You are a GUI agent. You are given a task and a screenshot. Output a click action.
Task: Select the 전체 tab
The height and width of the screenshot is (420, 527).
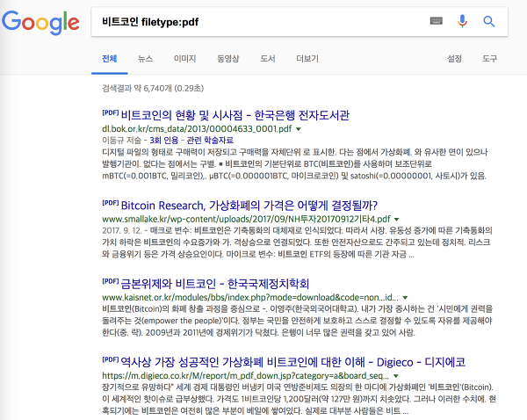[x=110, y=59]
